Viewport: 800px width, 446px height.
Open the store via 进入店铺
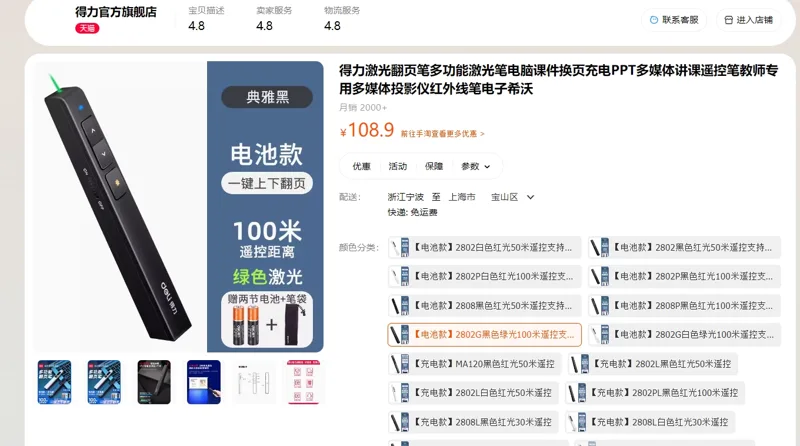(x=748, y=20)
